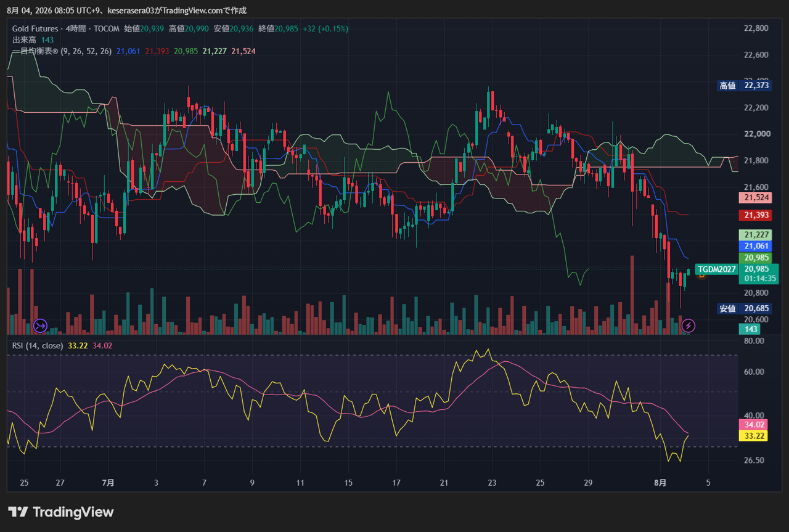Click the dark red 21,393 price axis label

tap(755, 215)
